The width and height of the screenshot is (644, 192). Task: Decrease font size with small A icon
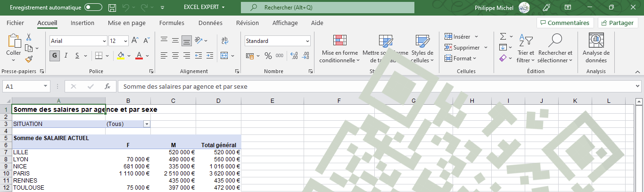147,41
